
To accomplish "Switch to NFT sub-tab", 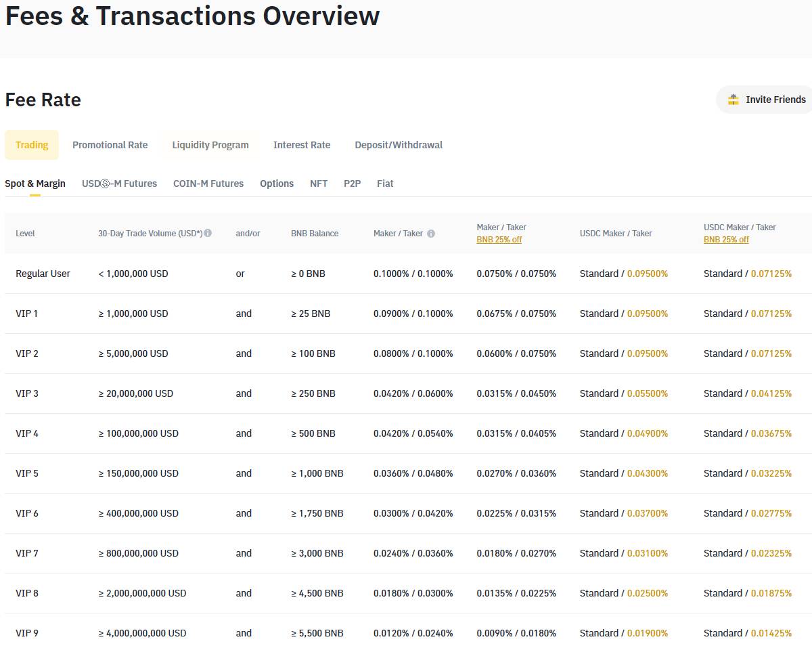I will [319, 183].
